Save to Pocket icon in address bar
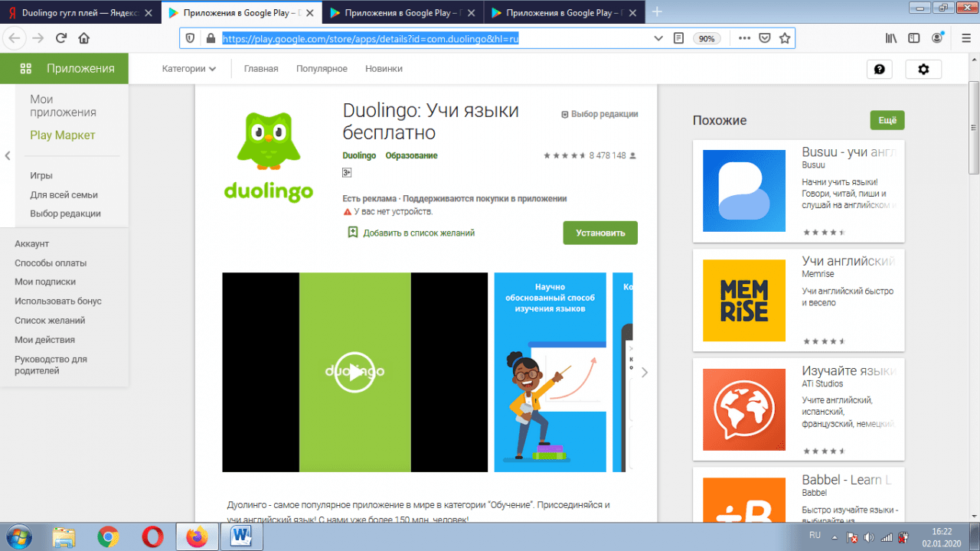This screenshot has height=551, width=980. tap(764, 38)
